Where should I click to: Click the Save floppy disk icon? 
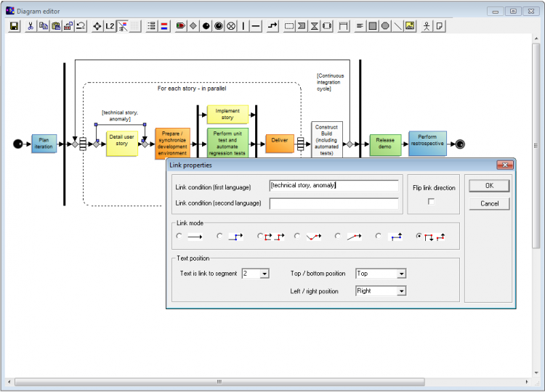pos(14,26)
